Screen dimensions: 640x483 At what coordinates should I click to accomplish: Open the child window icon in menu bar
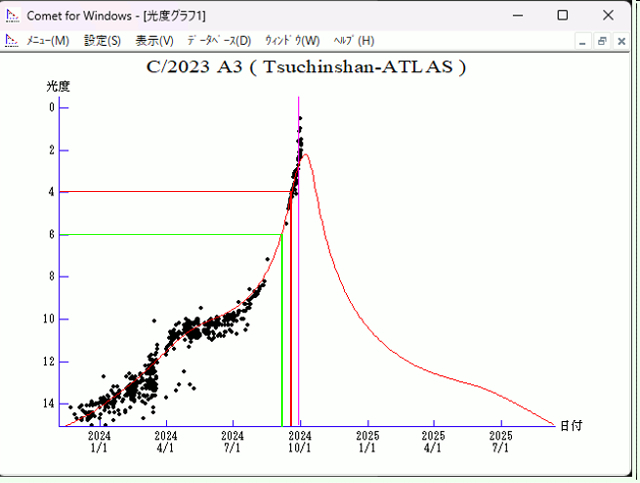[x=12, y=41]
